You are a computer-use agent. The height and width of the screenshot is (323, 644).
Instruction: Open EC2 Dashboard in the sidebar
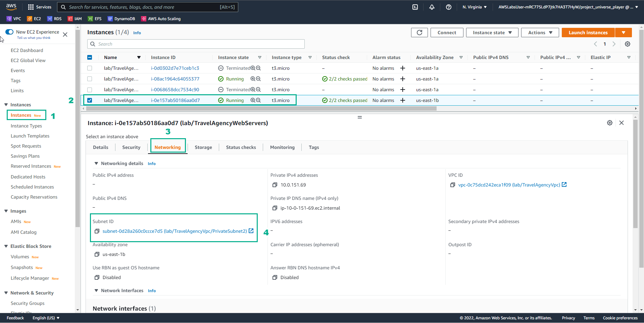pos(27,50)
